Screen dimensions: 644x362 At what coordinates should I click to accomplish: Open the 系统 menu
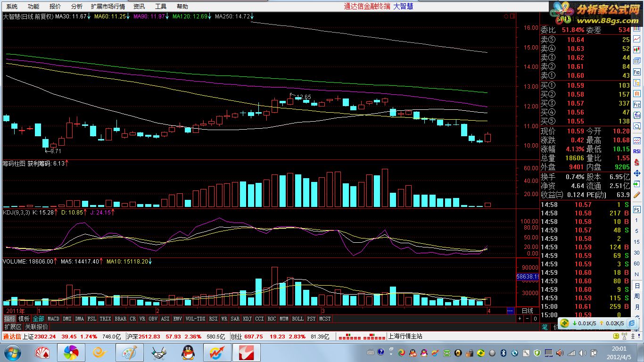(12, 7)
